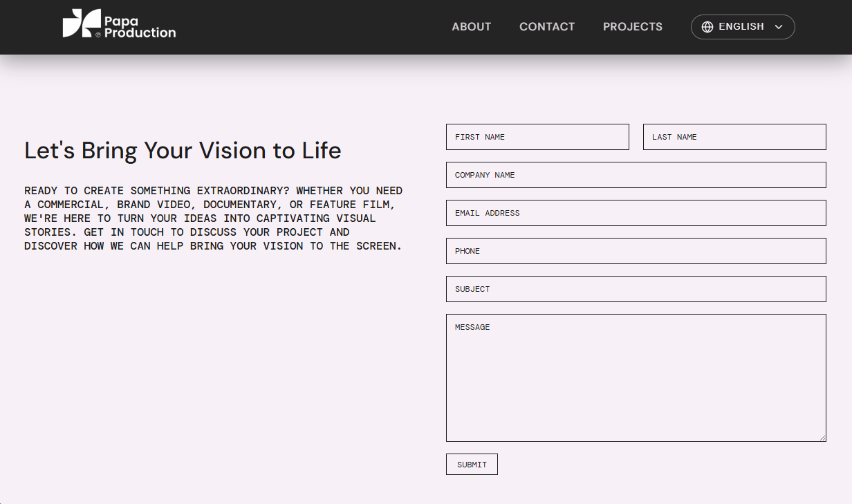The height and width of the screenshot is (504, 852).
Task: Click the FIRST NAME input field
Action: [x=537, y=137]
